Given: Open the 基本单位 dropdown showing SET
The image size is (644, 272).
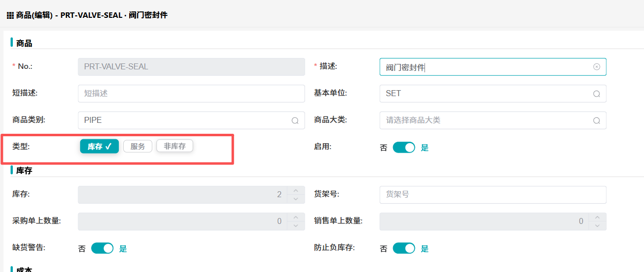Looking at the screenshot, I should point(485,94).
